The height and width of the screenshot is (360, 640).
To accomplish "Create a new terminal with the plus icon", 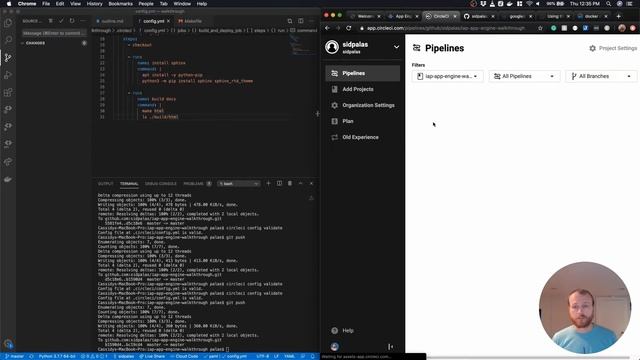I will (268, 184).
